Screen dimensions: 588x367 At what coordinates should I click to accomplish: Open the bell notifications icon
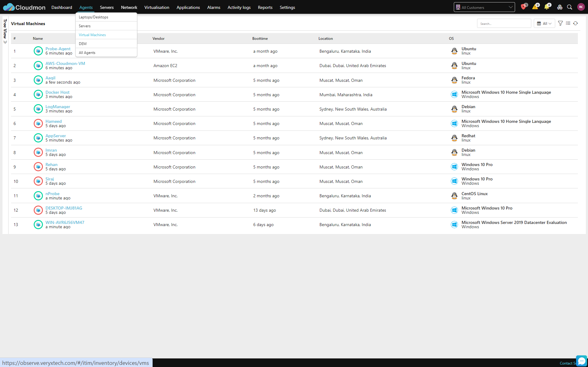pos(547,7)
